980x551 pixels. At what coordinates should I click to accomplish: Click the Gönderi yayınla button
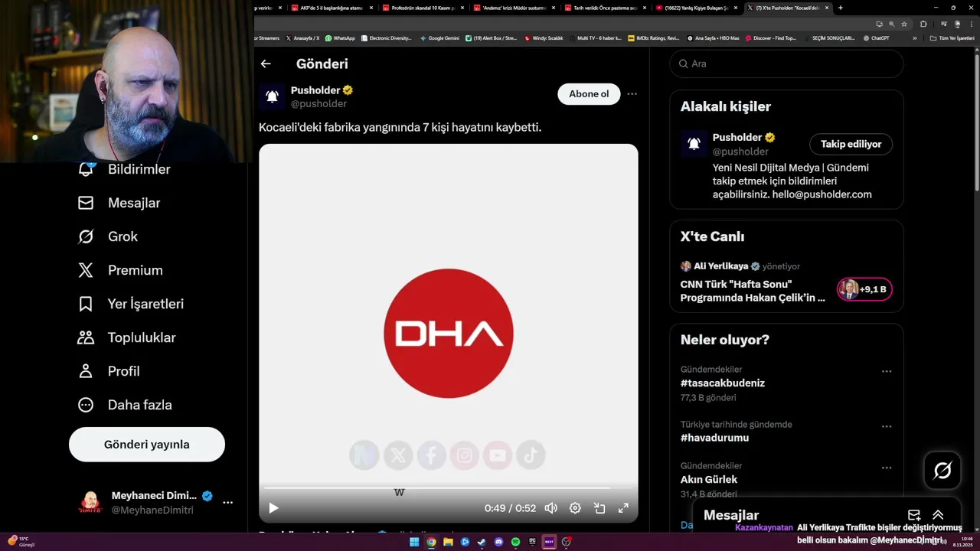[x=147, y=445]
